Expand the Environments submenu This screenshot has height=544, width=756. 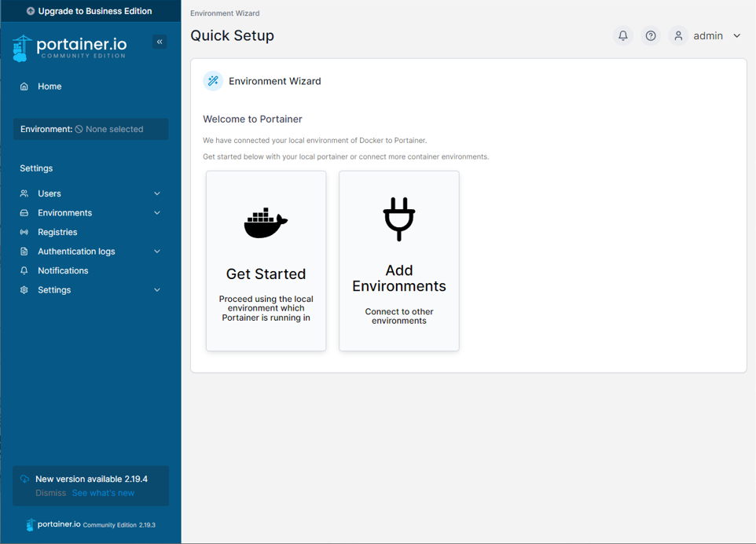[x=156, y=212]
